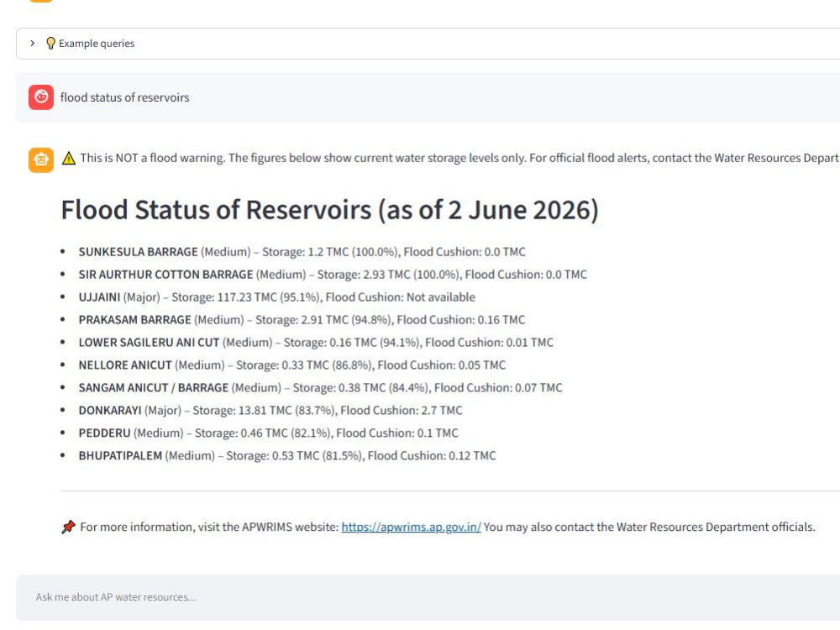Screen dimensions: 840x630
Task: Click the 'Flood Cushion: 0.12 TMC' value
Action: point(432,456)
